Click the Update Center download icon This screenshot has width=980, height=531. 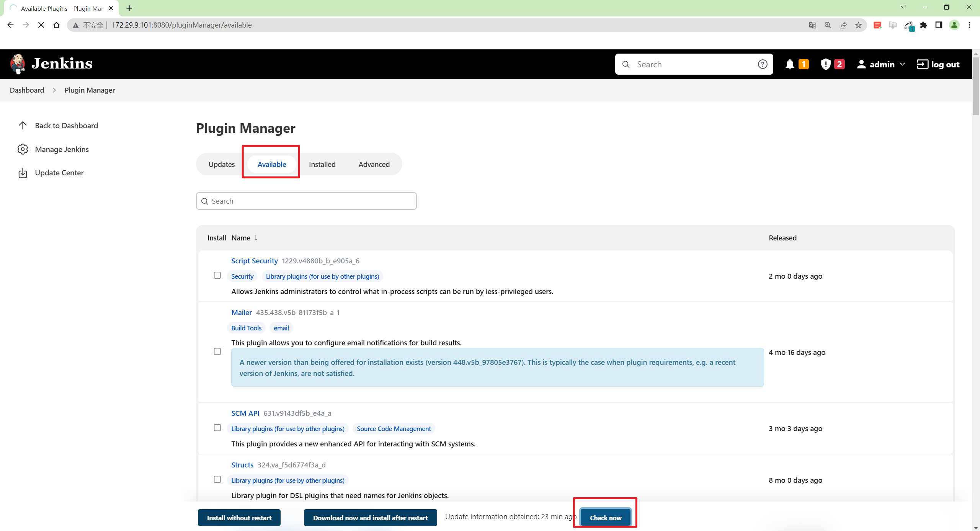(x=23, y=173)
